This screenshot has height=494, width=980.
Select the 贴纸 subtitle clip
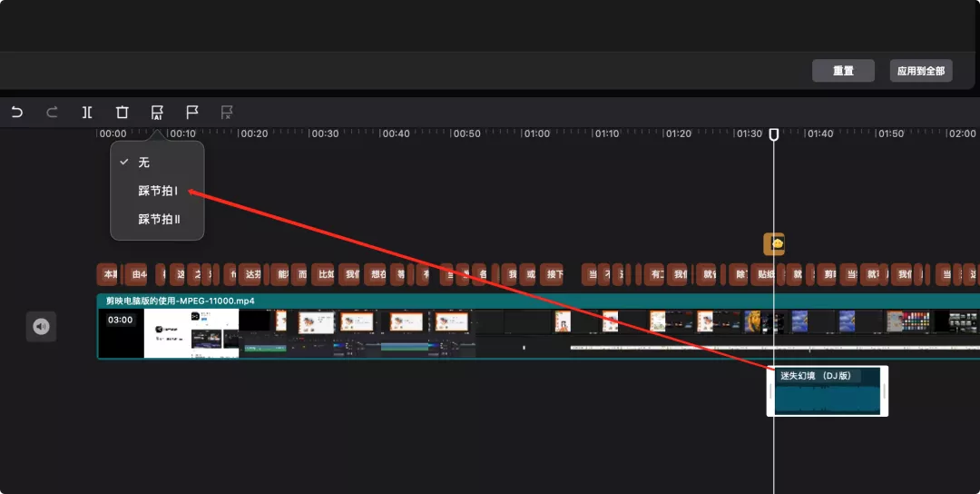[767, 274]
